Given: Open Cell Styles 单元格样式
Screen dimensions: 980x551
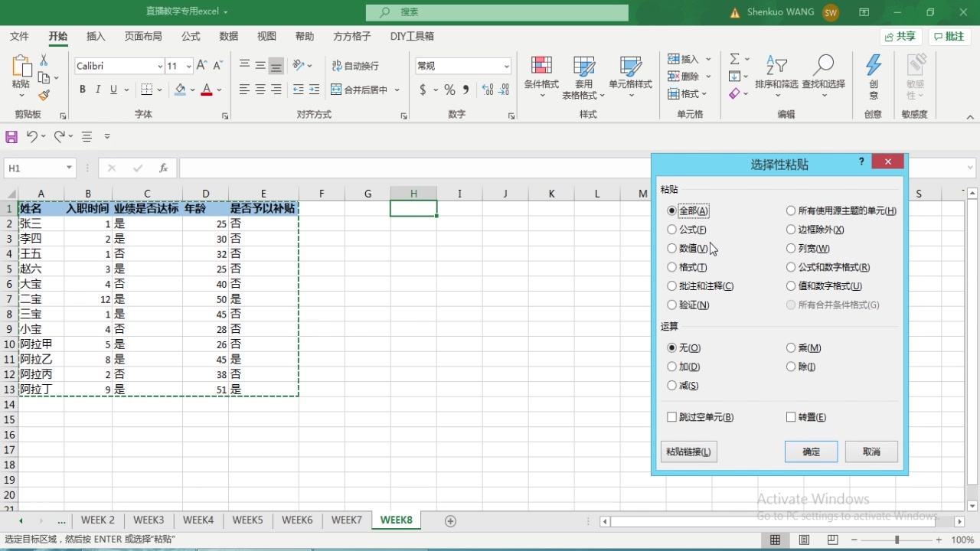Looking at the screenshot, I should (x=630, y=77).
